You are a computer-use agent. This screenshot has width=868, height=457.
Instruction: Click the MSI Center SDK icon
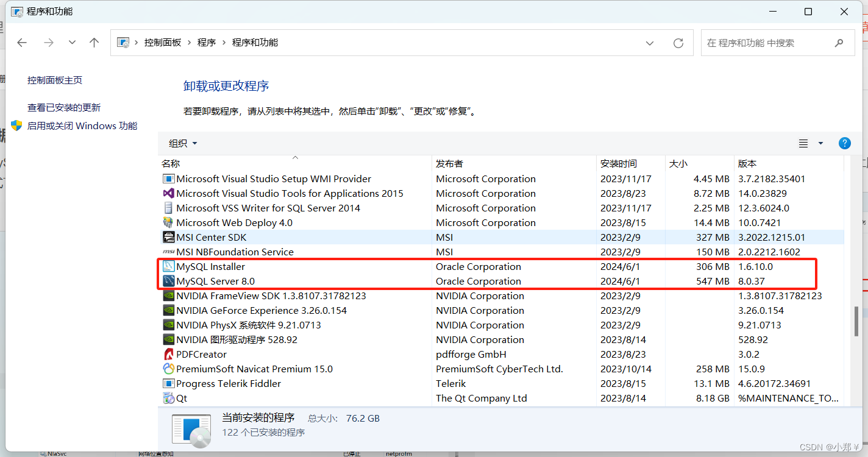(x=169, y=237)
